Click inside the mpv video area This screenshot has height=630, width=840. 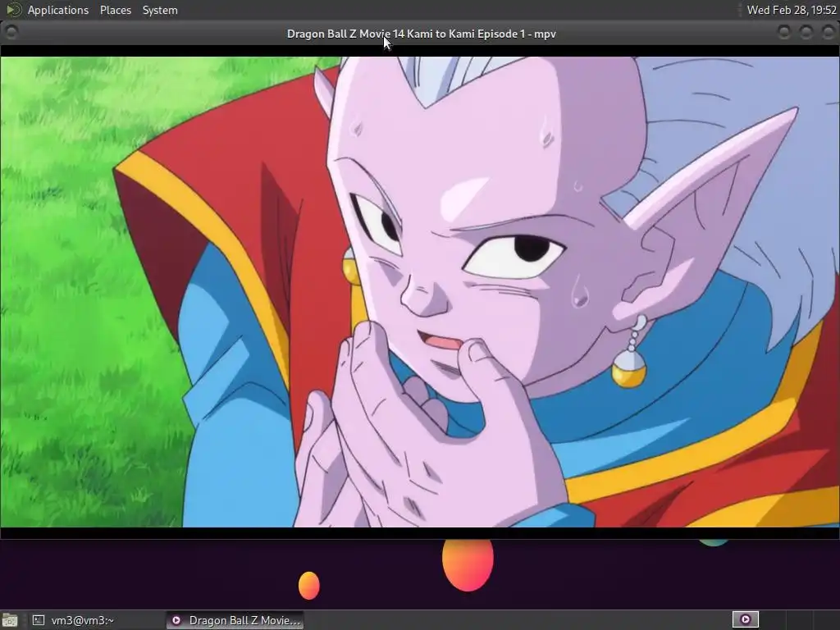click(420, 292)
